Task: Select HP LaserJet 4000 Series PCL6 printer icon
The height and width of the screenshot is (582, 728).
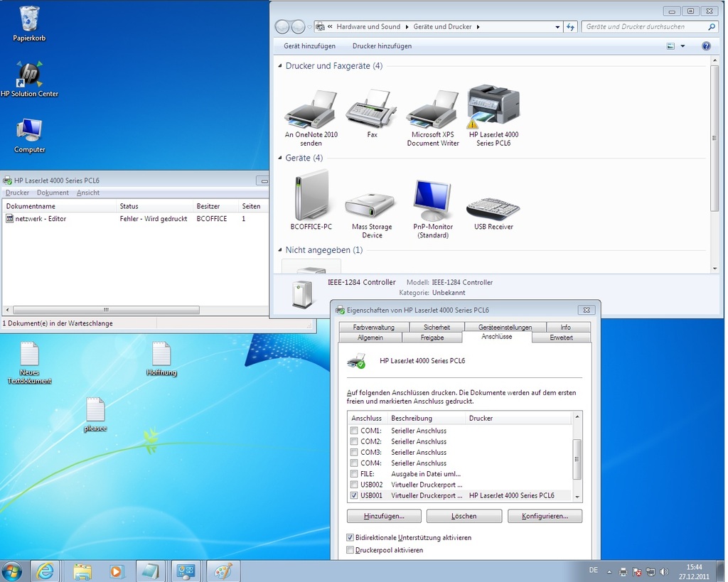Action: tap(493, 116)
